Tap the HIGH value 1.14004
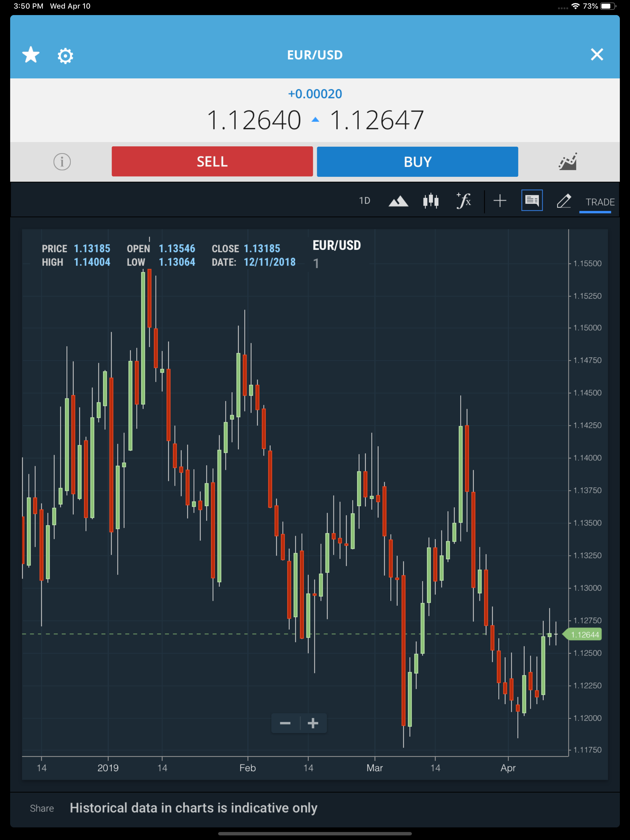630x840 pixels. tap(92, 262)
